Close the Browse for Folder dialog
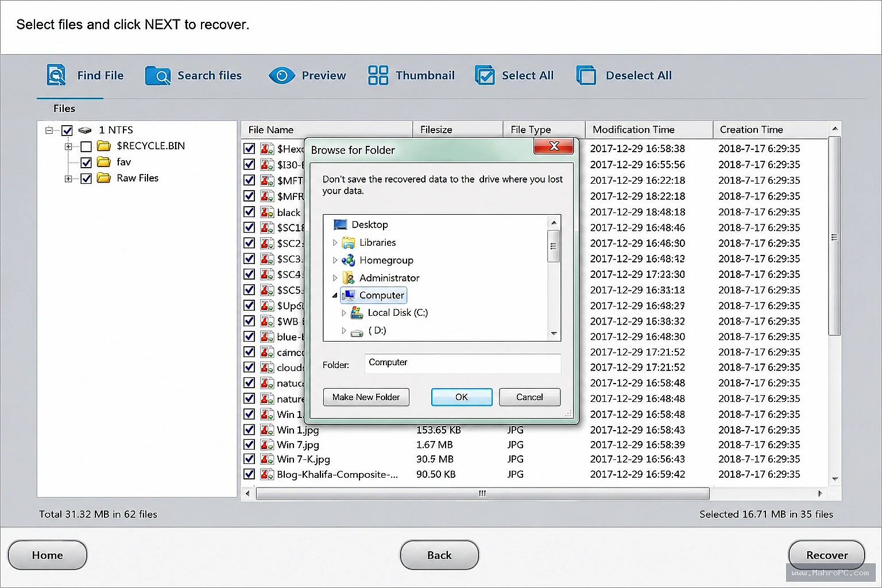 tap(554, 146)
